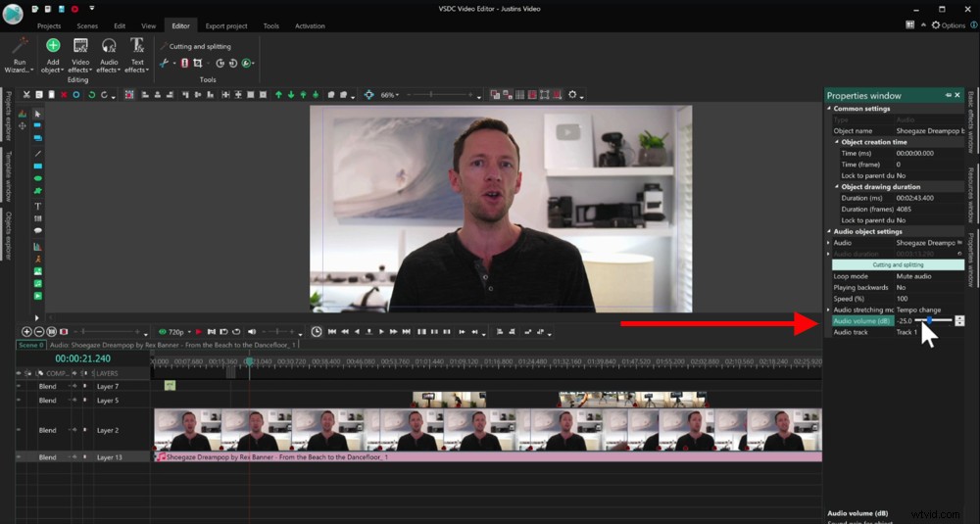Image resolution: width=980 pixels, height=524 pixels.
Task: Click the blue center-position crosshair icon
Action: 368,95
